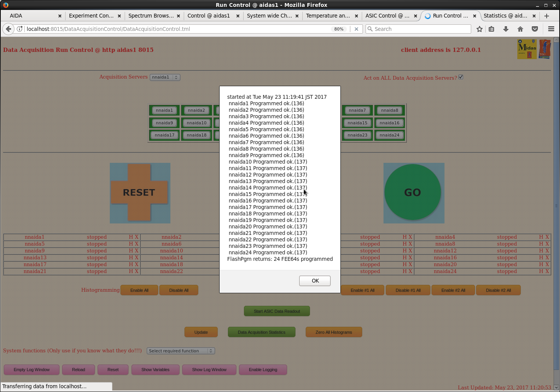Click the H link for nnaida13
Image resolution: width=560 pixels, height=392 pixels.
tap(131, 258)
